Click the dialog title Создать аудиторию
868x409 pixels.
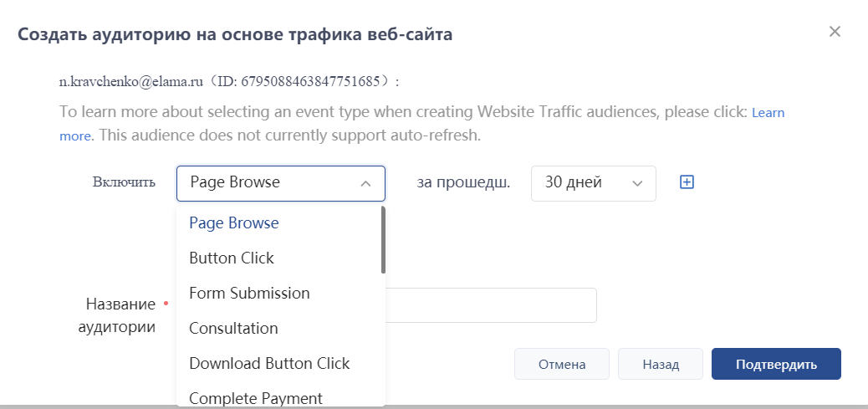pos(236,34)
